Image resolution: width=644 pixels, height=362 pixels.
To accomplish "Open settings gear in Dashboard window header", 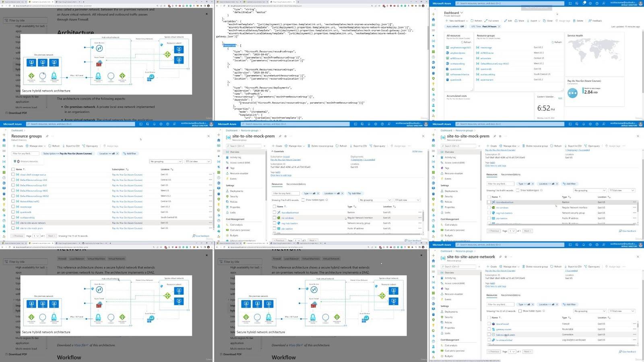I will click(x=590, y=3).
